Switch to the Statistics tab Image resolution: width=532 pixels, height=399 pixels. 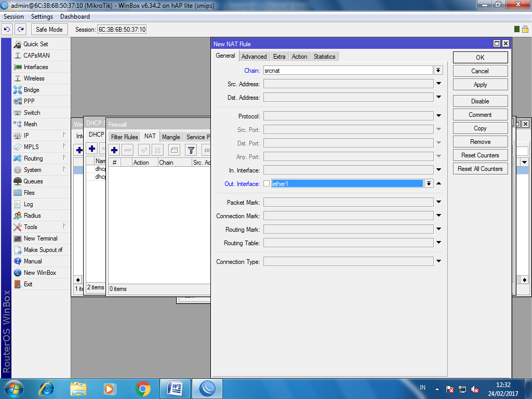[x=324, y=57]
